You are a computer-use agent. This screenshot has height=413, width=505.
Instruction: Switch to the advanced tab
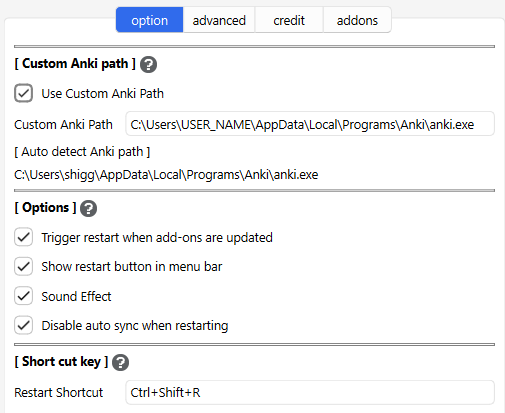tap(219, 20)
